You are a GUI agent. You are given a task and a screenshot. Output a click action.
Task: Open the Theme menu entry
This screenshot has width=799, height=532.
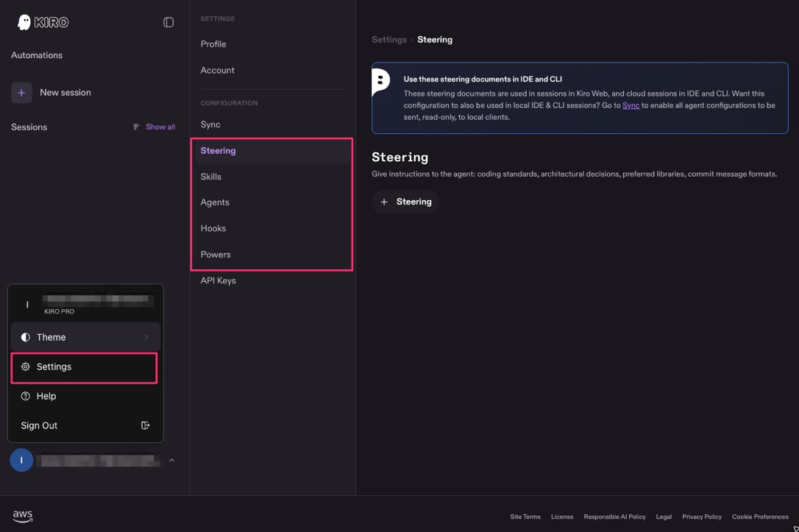[85, 337]
